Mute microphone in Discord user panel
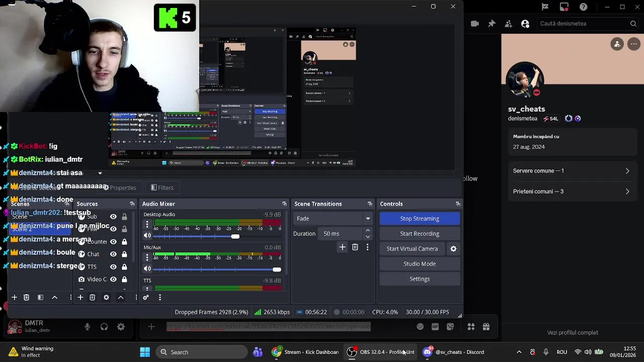Screen dimensions: 644x362 (x=88, y=327)
